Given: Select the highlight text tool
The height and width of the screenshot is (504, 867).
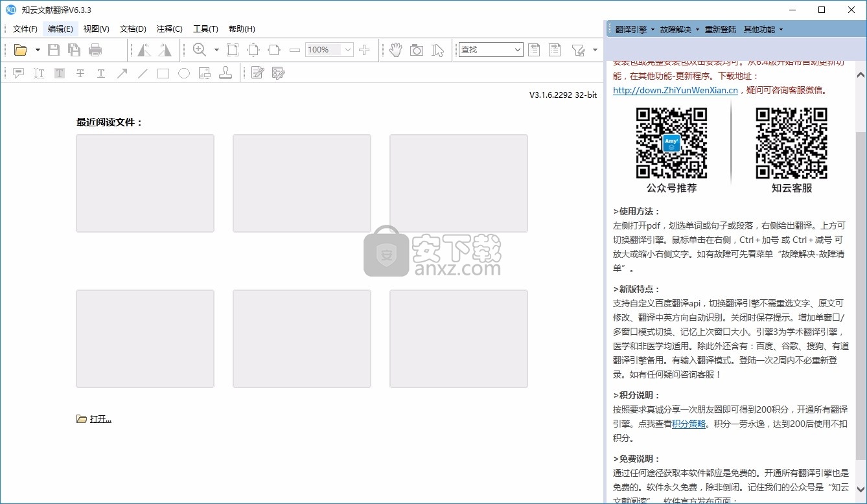Looking at the screenshot, I should [60, 73].
